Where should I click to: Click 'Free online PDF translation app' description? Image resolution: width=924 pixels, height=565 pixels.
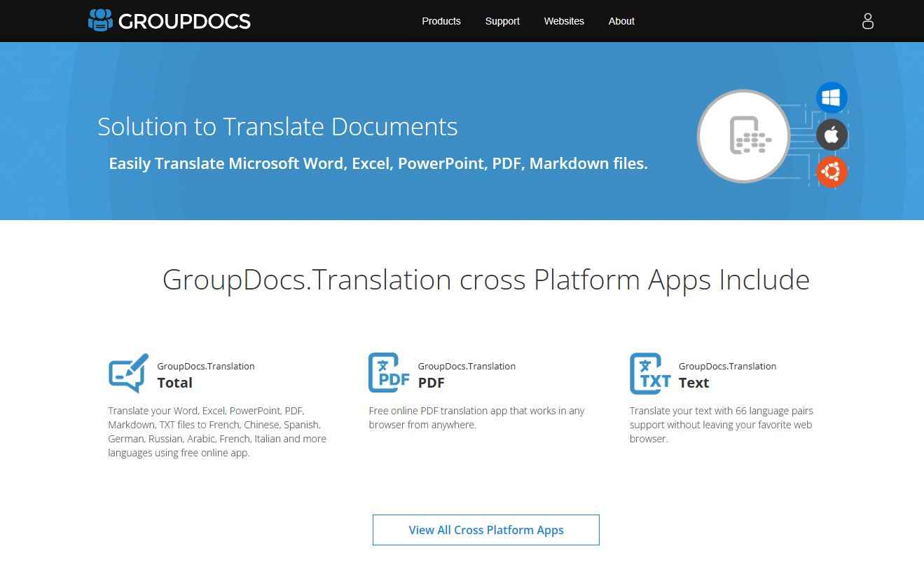[x=476, y=418]
